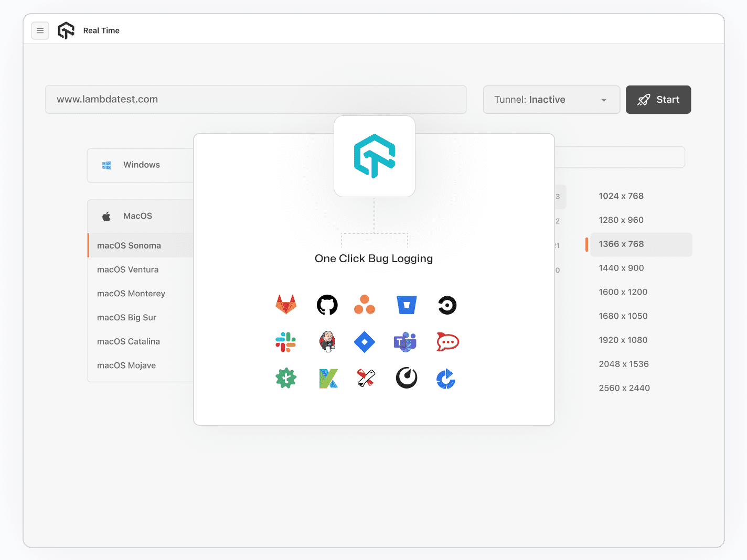Screen dimensions: 747x560
Task: Switch to macOS Ventura
Action: [x=127, y=269]
